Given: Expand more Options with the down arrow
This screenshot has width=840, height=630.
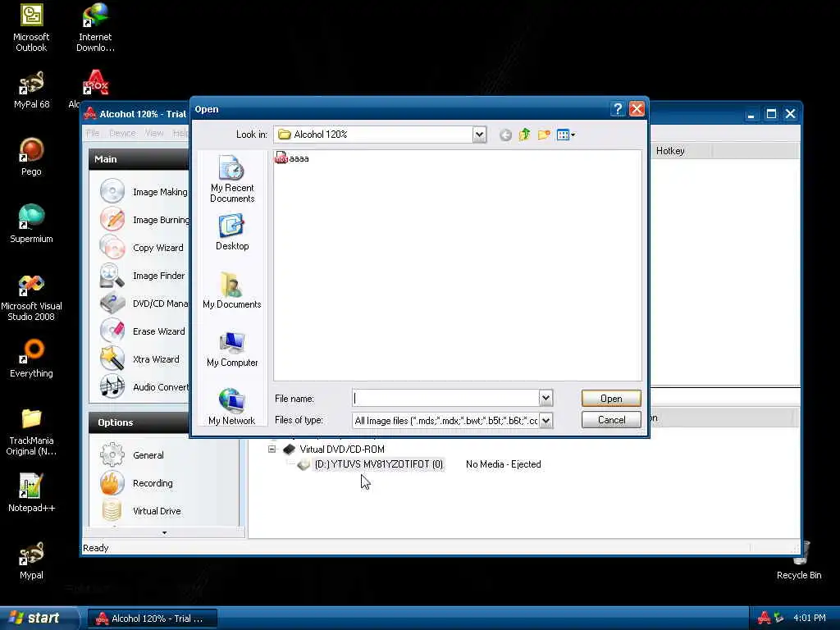Looking at the screenshot, I should tap(164, 532).
